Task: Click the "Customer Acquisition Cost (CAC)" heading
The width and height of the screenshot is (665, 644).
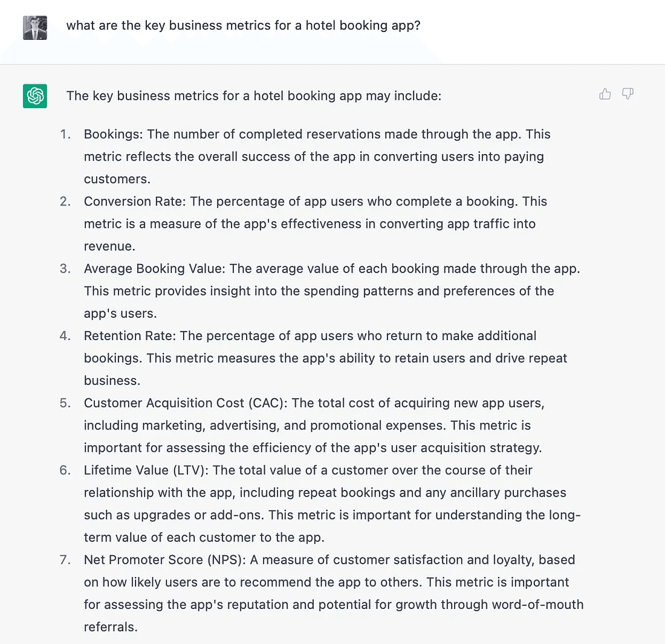Action: pyautogui.click(x=185, y=403)
